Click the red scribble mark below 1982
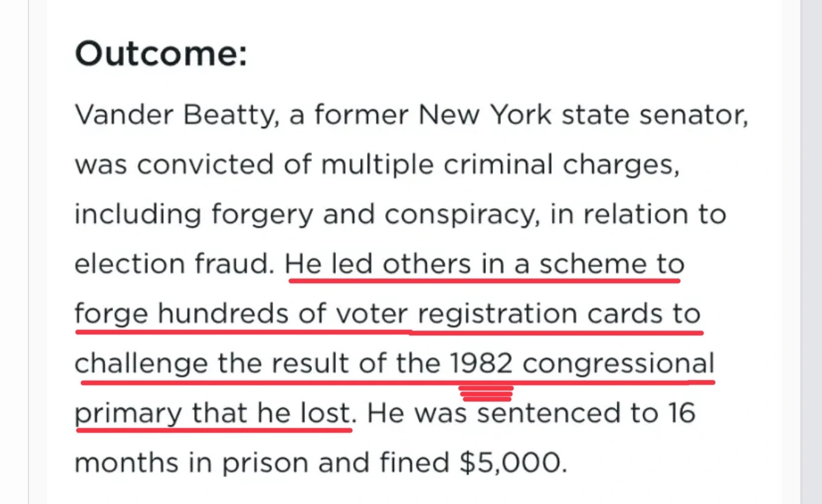Viewport: 822px width, 504px height. pyautogui.click(x=487, y=393)
